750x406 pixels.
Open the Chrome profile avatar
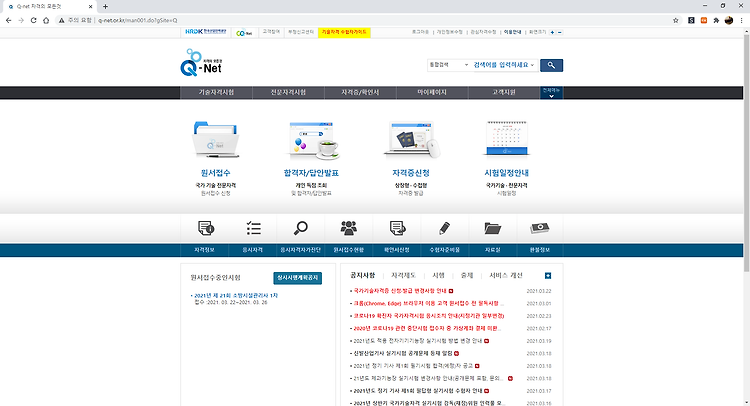pos(729,20)
